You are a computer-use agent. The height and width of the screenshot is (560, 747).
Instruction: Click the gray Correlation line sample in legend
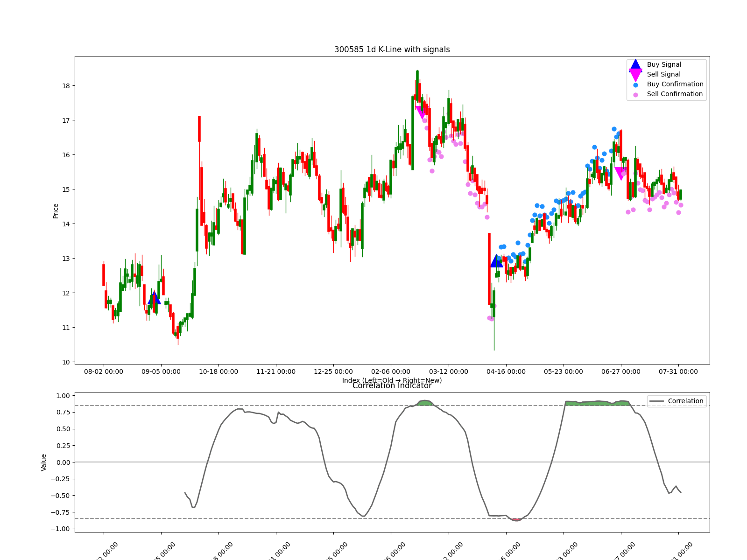(x=656, y=401)
